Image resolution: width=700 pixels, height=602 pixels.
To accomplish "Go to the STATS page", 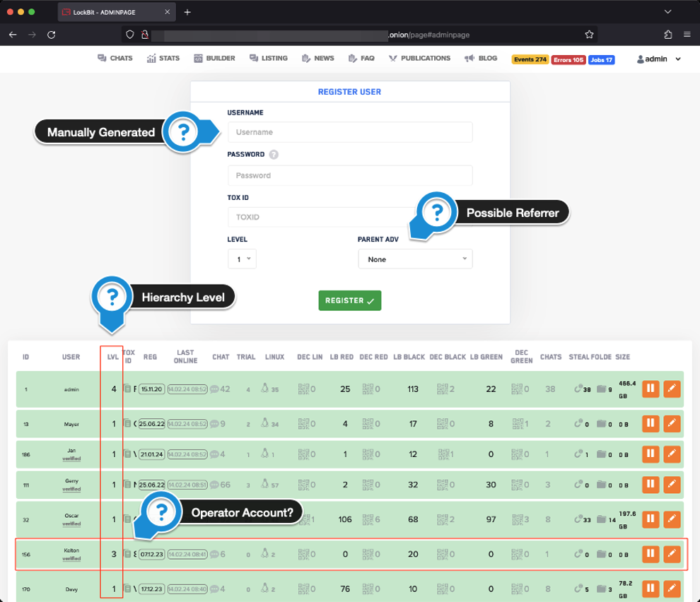I will coord(163,59).
